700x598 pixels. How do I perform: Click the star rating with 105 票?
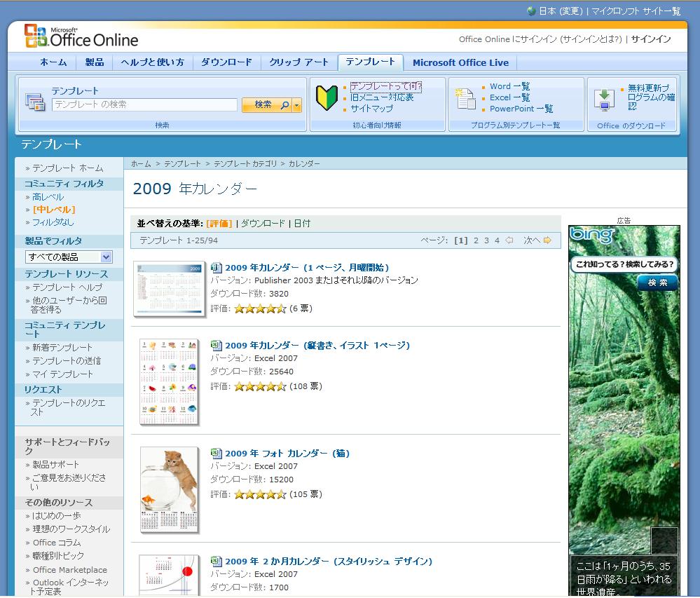coord(260,494)
